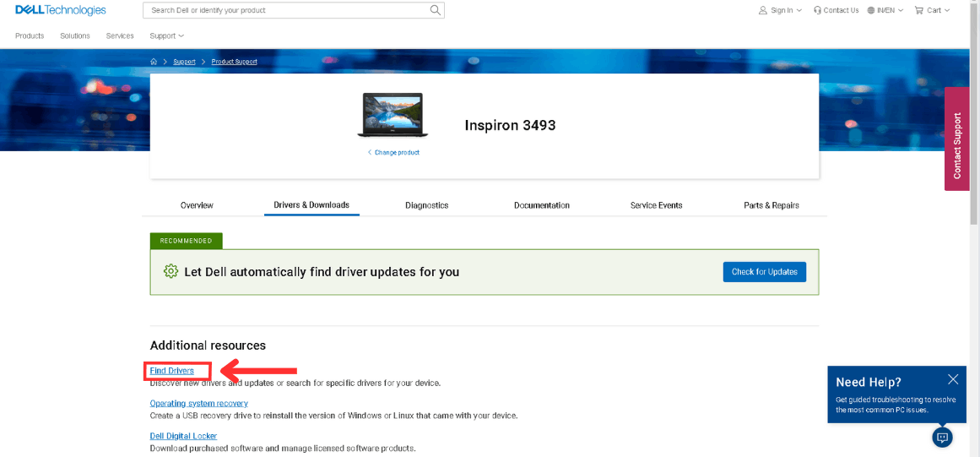Click the Additional resources heading

point(208,345)
